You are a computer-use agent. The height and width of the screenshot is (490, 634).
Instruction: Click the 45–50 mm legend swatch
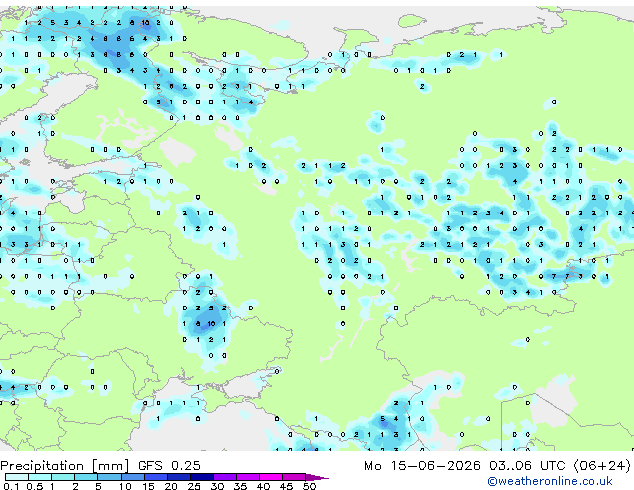(x=294, y=477)
